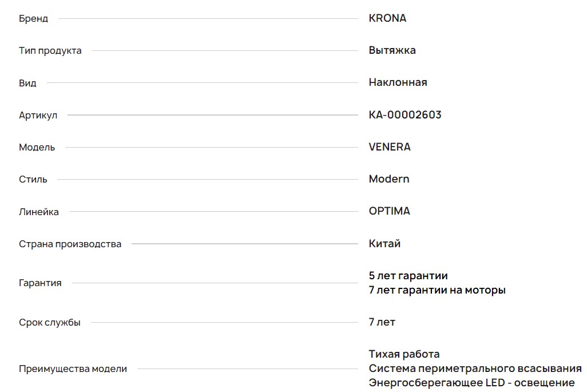This screenshot has width=587, height=392.
Task: Click the 'Бренд' row label
Action: coord(33,19)
